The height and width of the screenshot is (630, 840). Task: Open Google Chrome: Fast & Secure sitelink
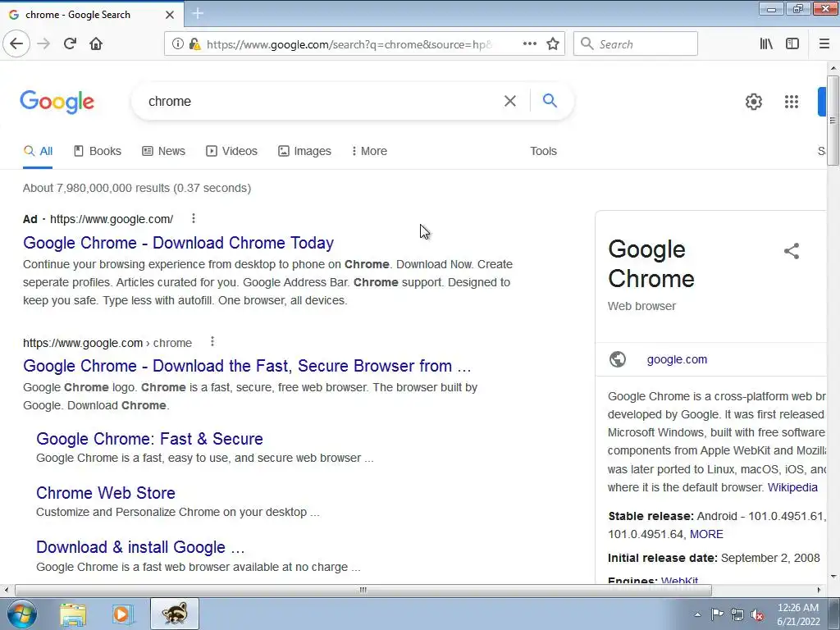pos(149,439)
